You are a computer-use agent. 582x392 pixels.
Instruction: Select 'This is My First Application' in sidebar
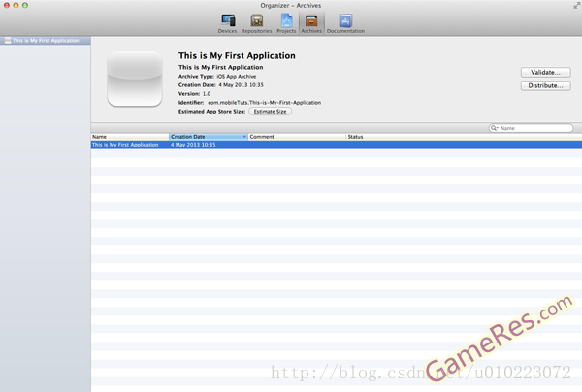point(46,41)
